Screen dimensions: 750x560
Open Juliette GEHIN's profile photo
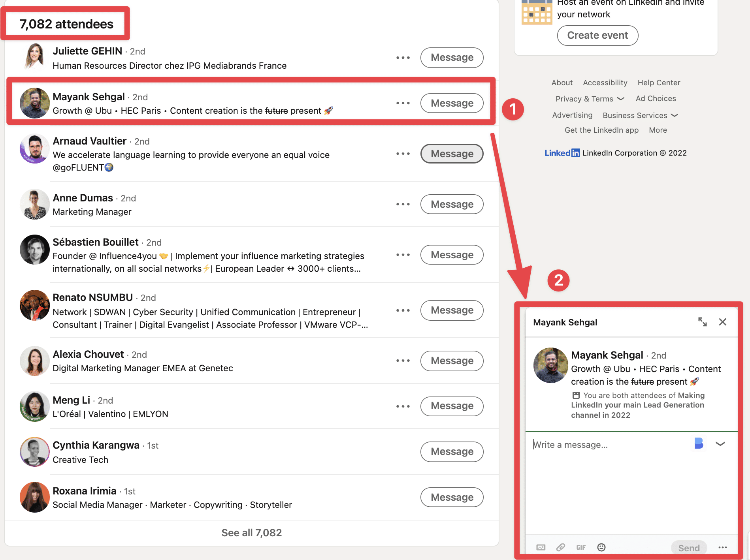(35, 57)
